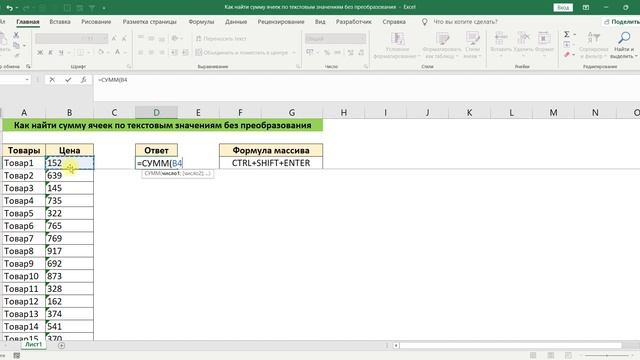This screenshot has width=640, height=360.
Task: Expand the Name Box dropdown arrow
Action: 27,80
